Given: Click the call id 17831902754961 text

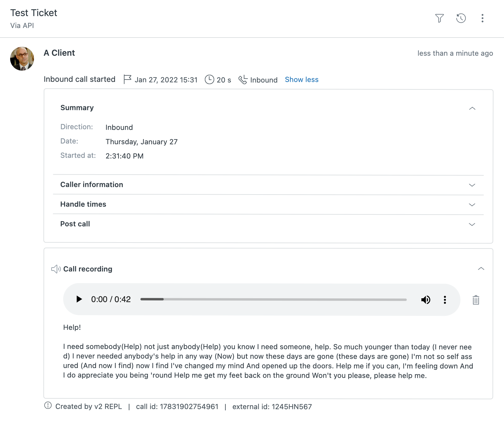Looking at the screenshot, I should click(x=177, y=407).
